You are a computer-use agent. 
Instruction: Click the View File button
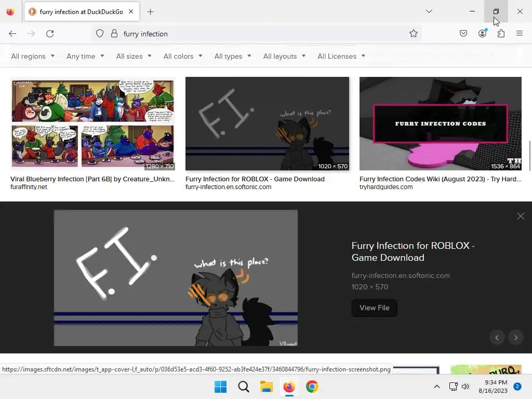(x=374, y=308)
